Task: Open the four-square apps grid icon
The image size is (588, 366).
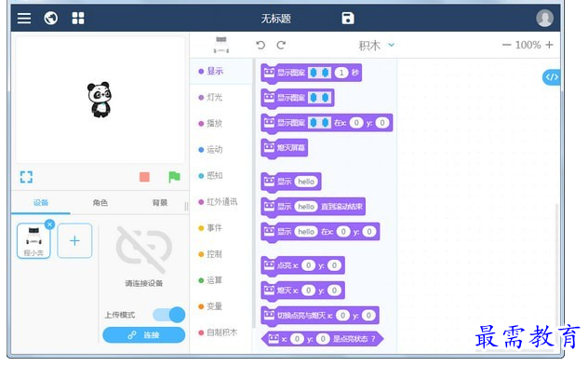Action: (78, 18)
